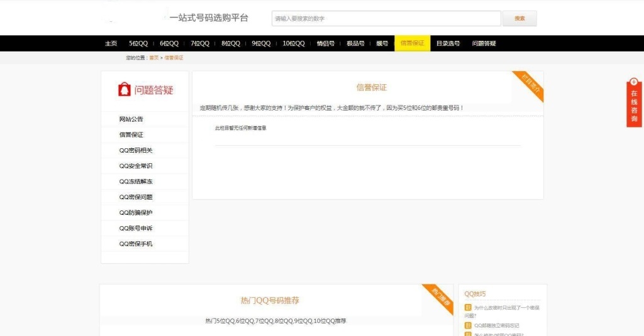This screenshot has width=644, height=336.
Task: Click the icon beside 为什么改密时只出现了一个密保问题
Action: pyautogui.click(x=468, y=308)
